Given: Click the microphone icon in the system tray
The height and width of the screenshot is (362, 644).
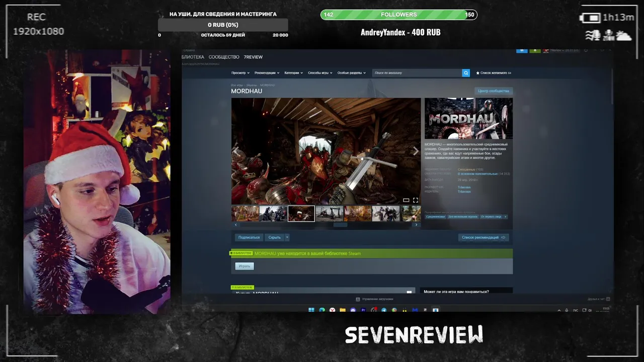Looking at the screenshot, I should pos(567,310).
